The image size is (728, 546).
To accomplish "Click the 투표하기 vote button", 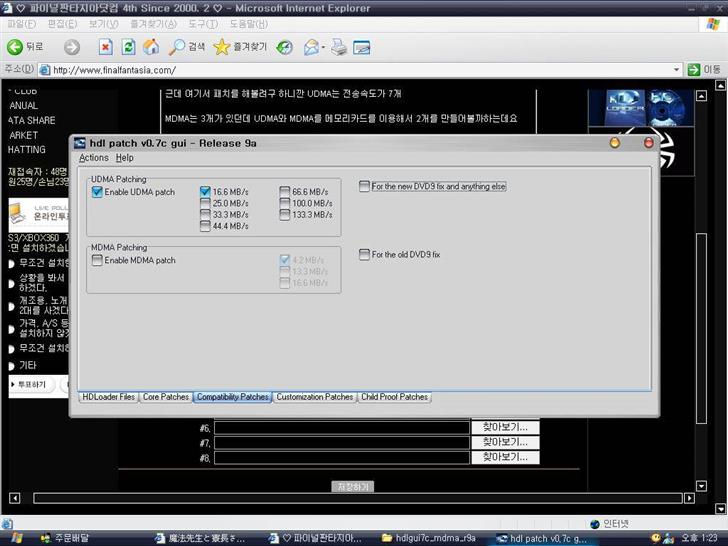I will [32, 384].
